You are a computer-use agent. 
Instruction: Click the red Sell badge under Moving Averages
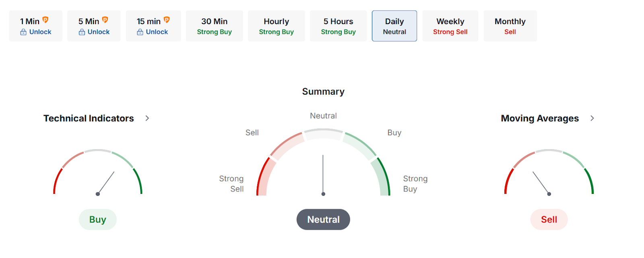pyautogui.click(x=549, y=220)
